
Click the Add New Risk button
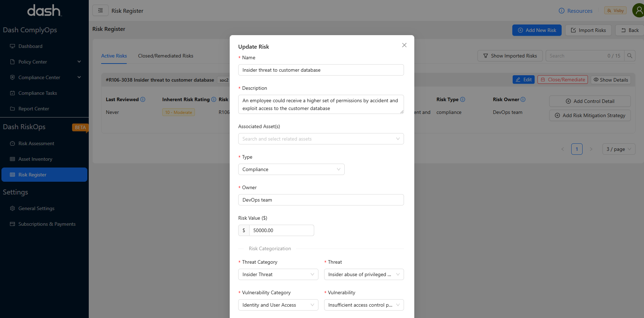(536, 30)
